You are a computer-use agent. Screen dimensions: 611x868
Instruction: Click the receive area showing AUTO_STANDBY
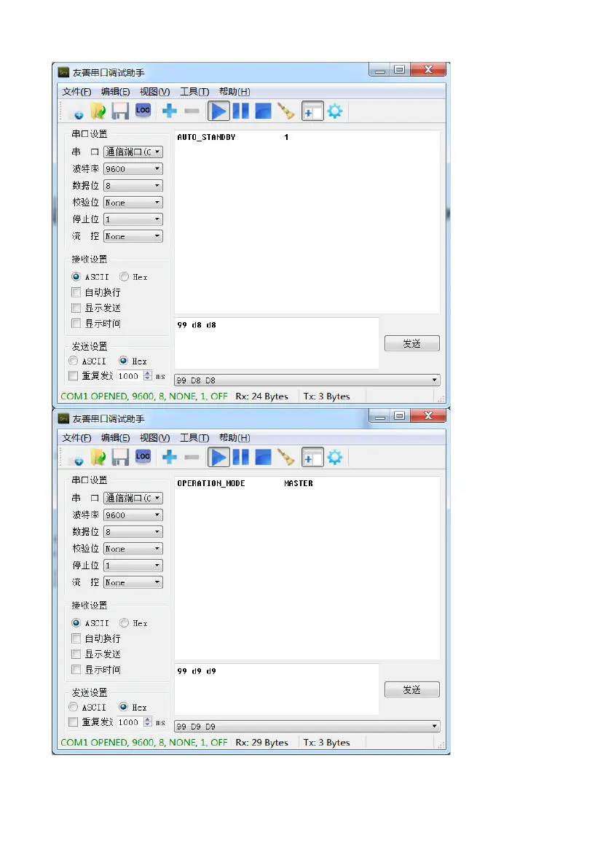307,222
